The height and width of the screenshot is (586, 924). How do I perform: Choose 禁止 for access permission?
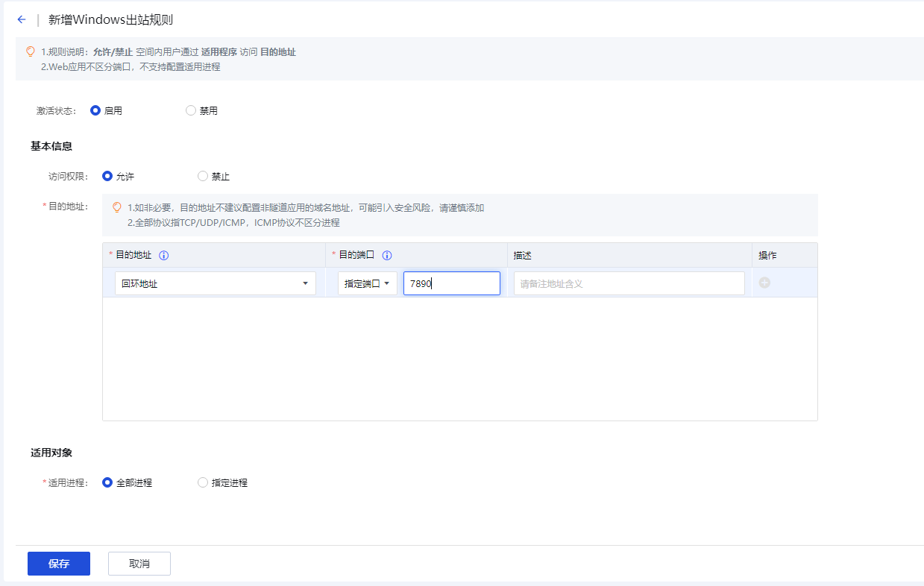point(203,177)
